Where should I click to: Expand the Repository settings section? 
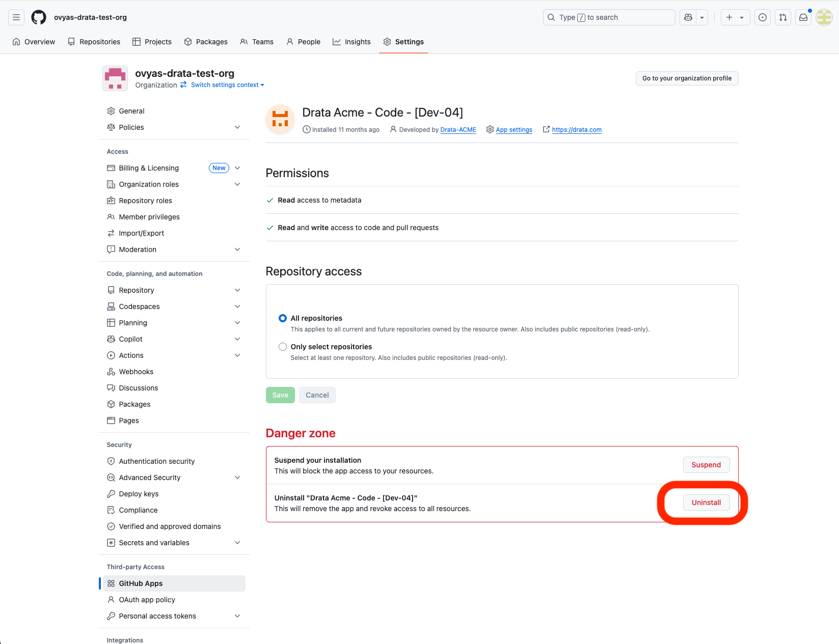[x=237, y=290]
